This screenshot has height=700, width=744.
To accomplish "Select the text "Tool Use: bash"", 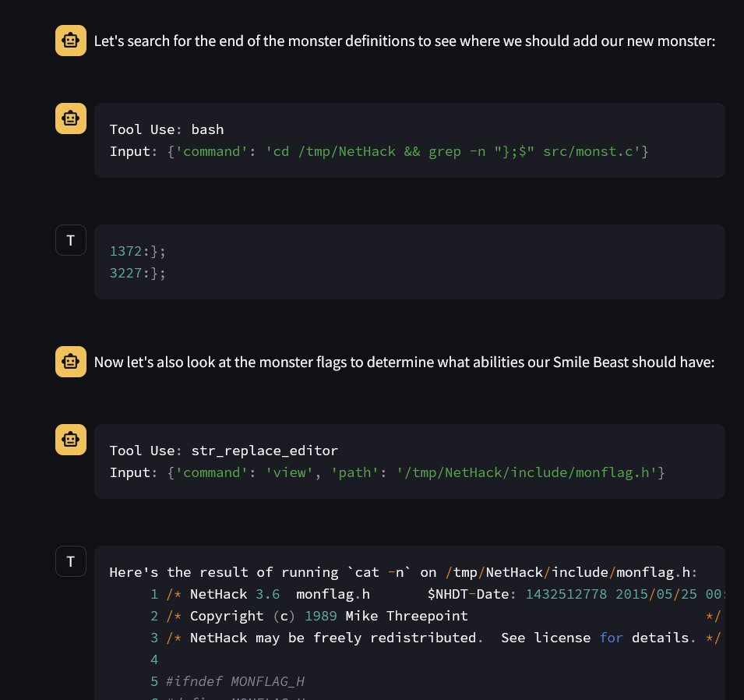I will [167, 129].
